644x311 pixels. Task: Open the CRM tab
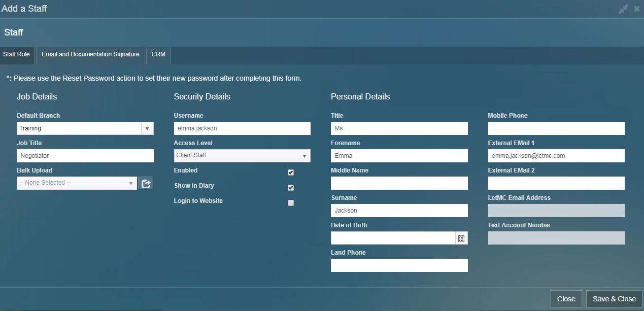pyautogui.click(x=158, y=55)
